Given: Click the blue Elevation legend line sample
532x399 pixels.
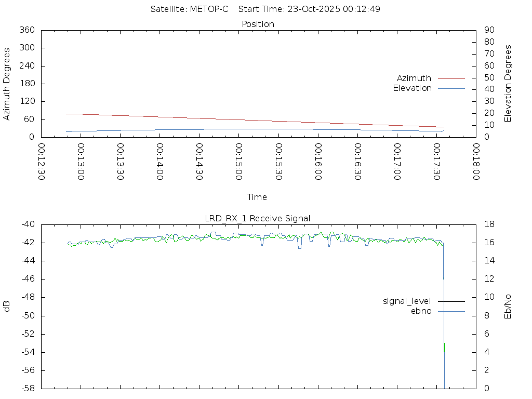Looking at the screenshot, I should tap(451, 88).
